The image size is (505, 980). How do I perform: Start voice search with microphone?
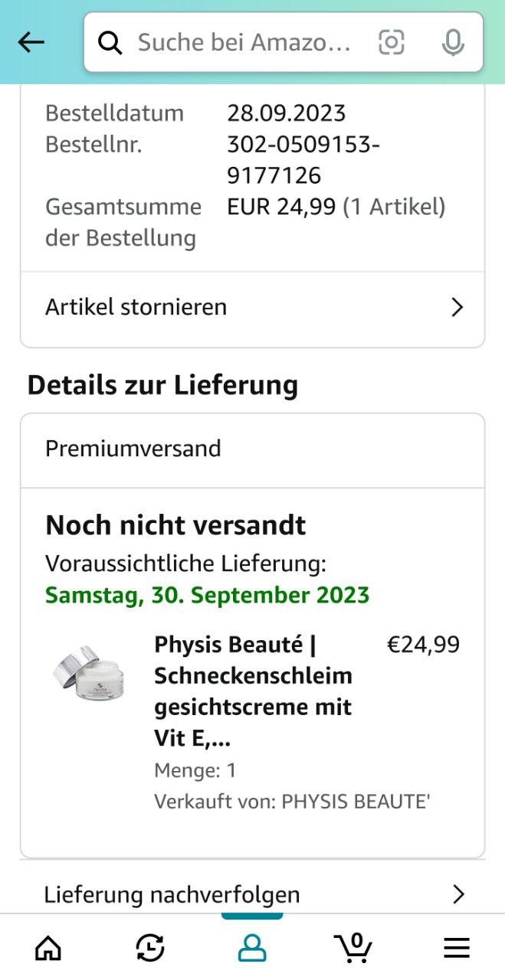[453, 43]
